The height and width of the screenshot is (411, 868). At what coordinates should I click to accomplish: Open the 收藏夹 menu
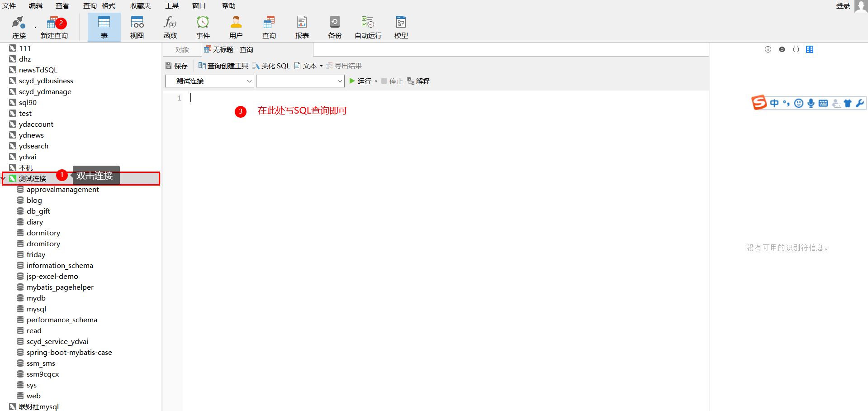pos(140,6)
